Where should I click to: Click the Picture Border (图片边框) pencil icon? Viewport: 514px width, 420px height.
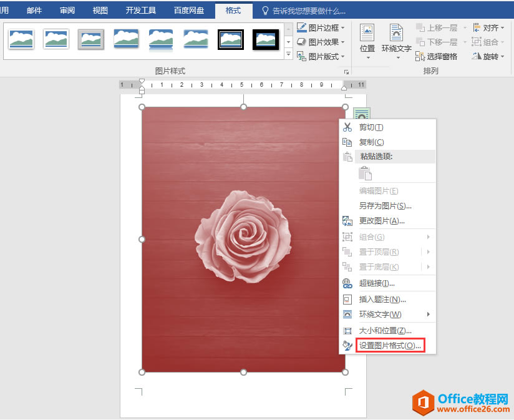[x=301, y=27]
